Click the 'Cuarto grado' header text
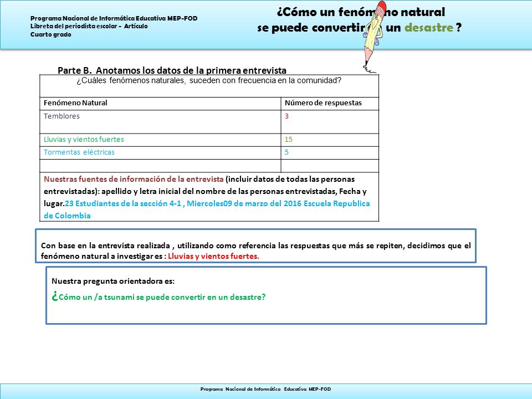Viewport: 532px width, 399px height. tap(51, 34)
